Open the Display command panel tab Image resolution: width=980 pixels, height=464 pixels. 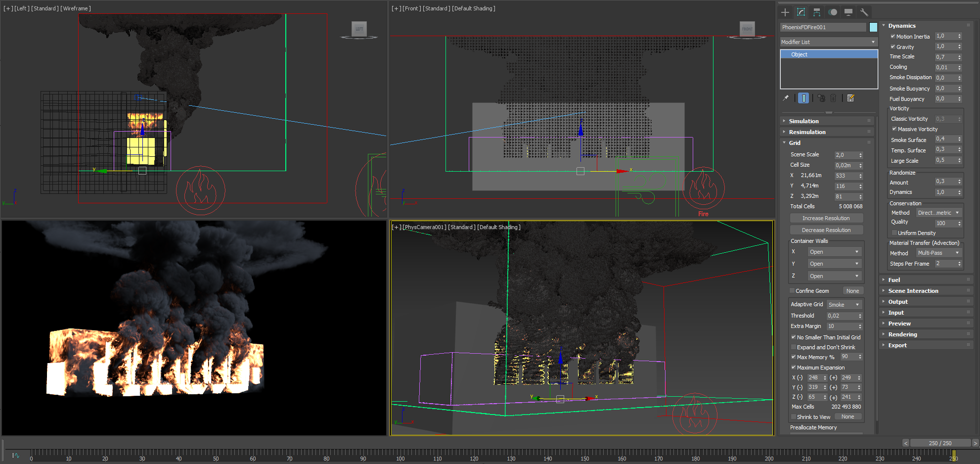848,12
